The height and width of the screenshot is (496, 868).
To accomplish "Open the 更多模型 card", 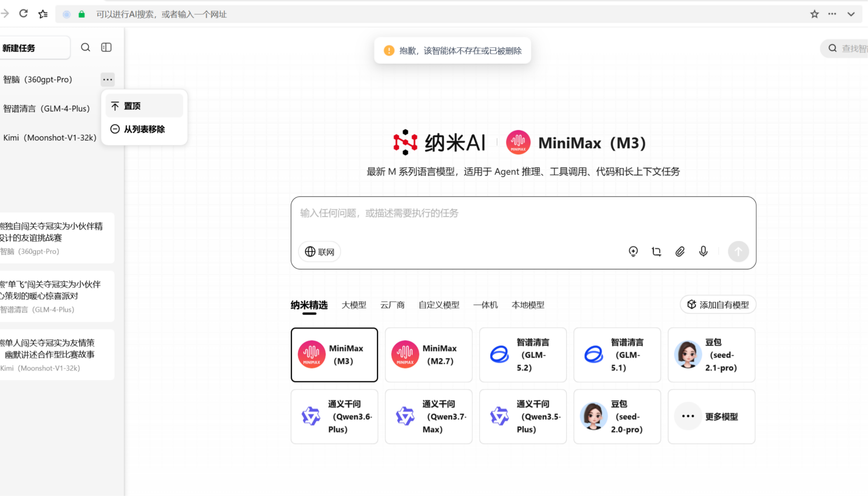I will 712,417.
